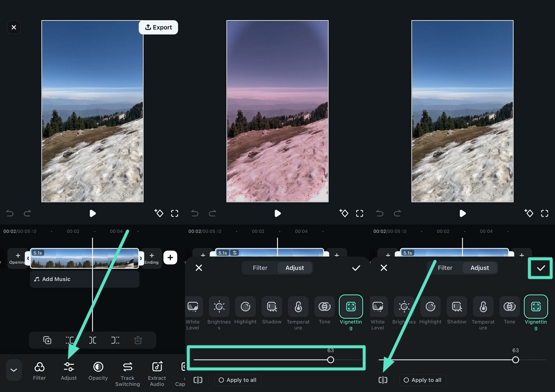Tap Add Music track

pyautogui.click(x=85, y=279)
